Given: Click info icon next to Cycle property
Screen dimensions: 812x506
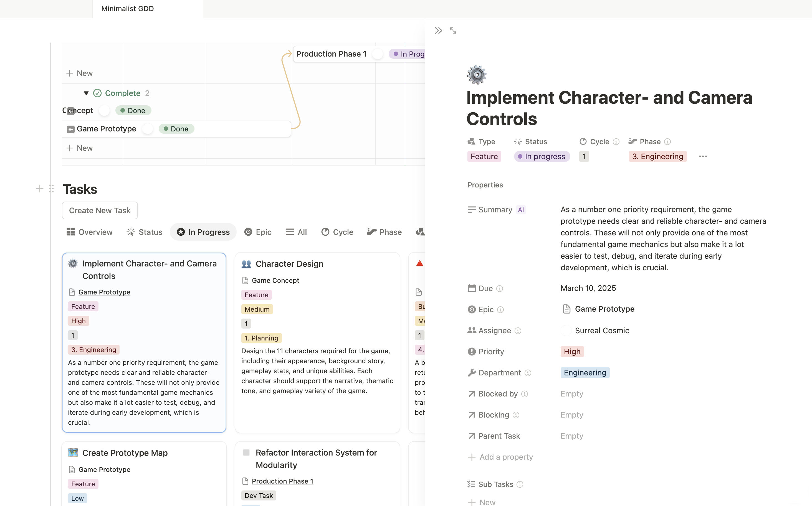Looking at the screenshot, I should (x=616, y=142).
